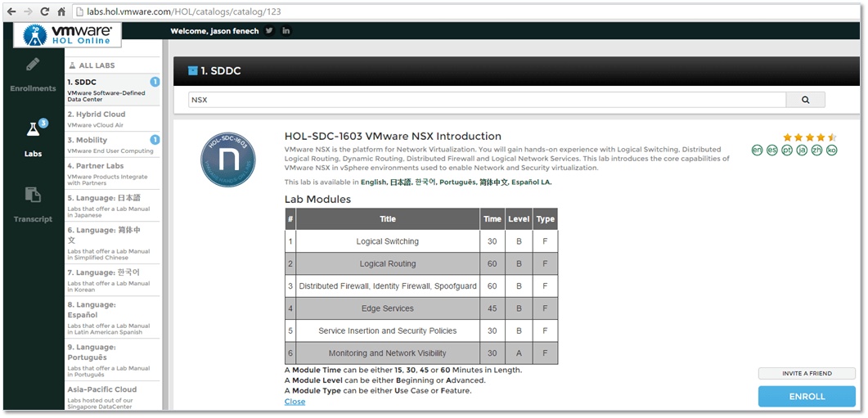Click the English language link
Image resolution: width=868 pixels, height=418 pixels.
tap(374, 182)
